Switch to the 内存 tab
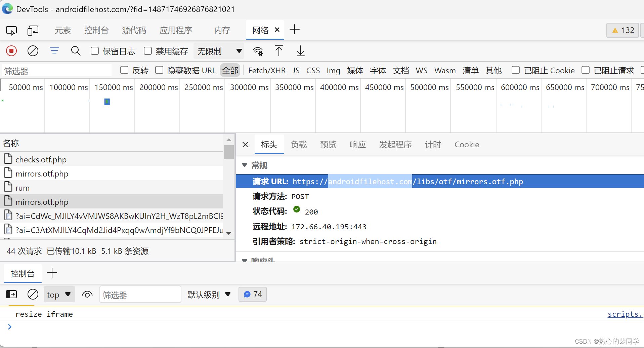Viewport: 644px width, 348px height. click(x=222, y=30)
